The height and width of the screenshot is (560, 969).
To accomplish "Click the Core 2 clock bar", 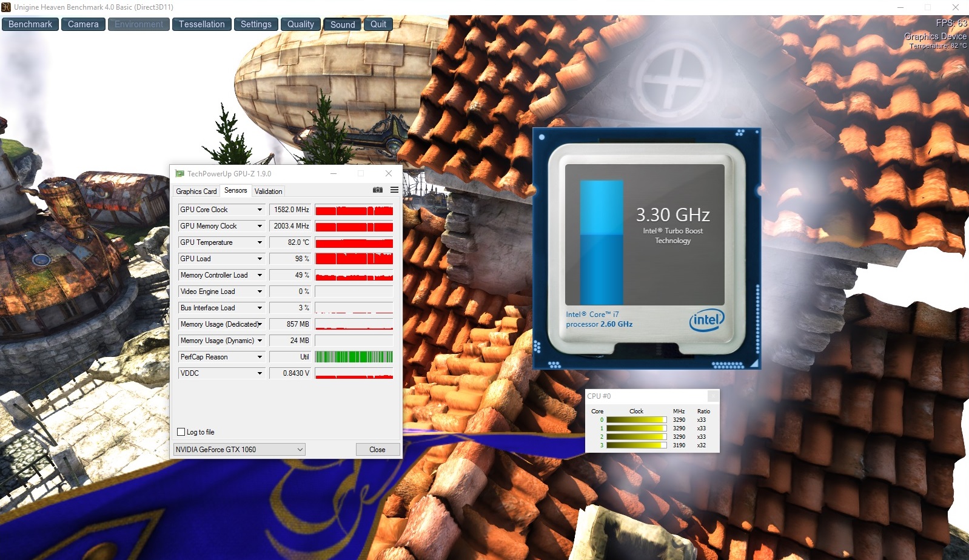I will 637,437.
